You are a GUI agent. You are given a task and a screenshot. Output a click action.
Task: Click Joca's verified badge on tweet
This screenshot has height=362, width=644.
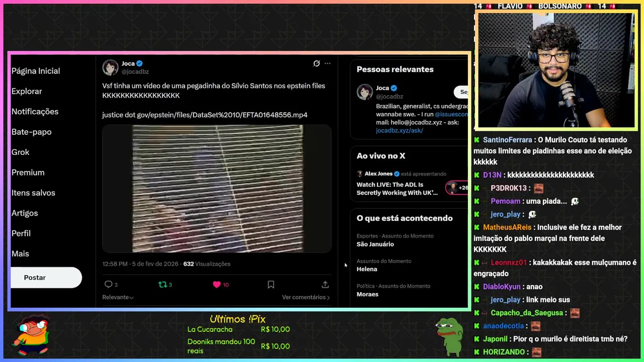click(139, 63)
